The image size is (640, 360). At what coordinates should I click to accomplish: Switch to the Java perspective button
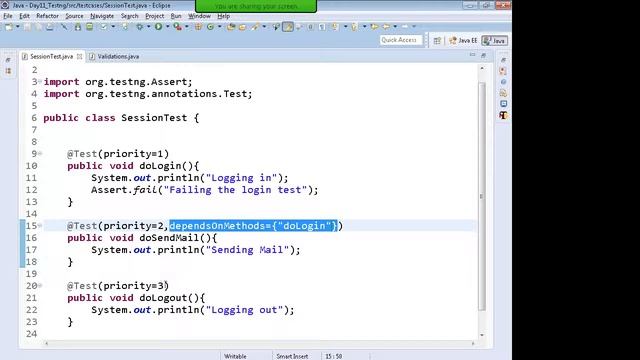click(495, 40)
